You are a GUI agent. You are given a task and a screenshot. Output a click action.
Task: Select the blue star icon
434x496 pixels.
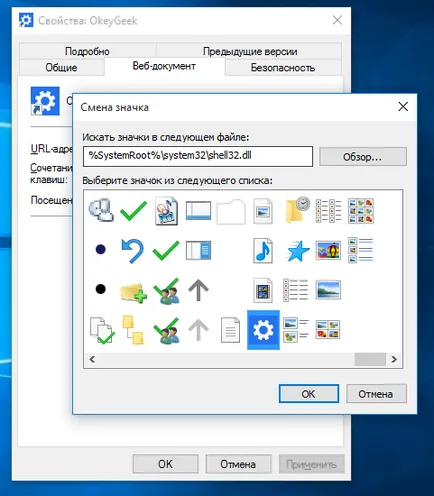[297, 251]
